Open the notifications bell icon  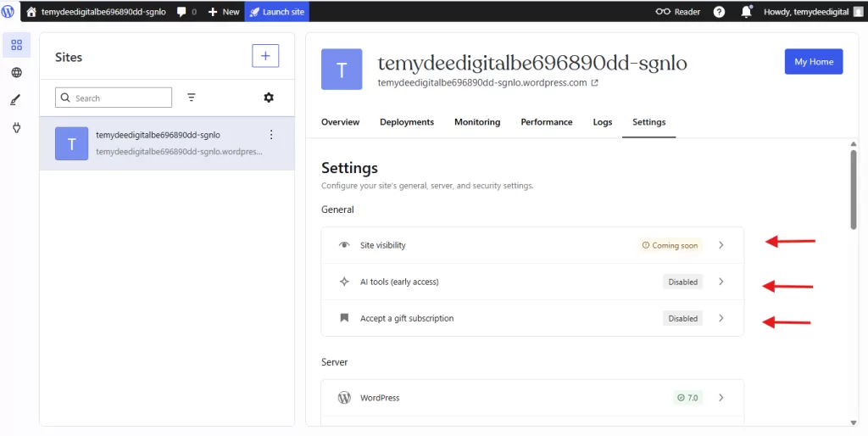point(747,12)
